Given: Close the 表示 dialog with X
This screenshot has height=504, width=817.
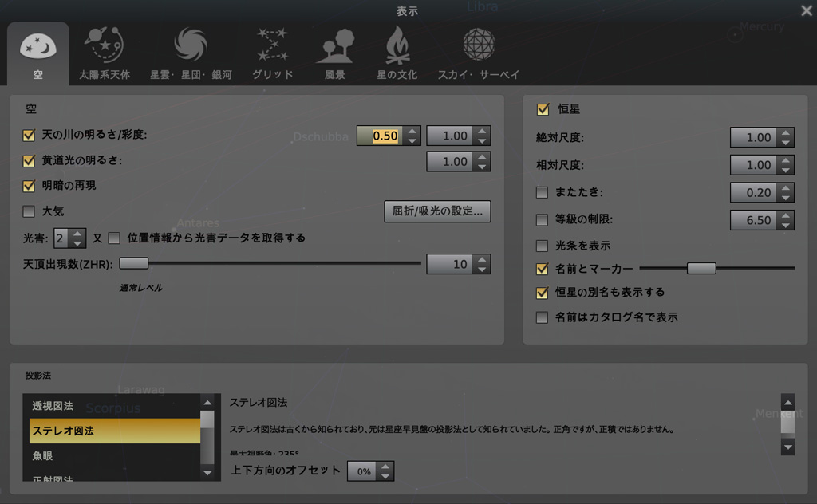Looking at the screenshot, I should coord(806,10).
